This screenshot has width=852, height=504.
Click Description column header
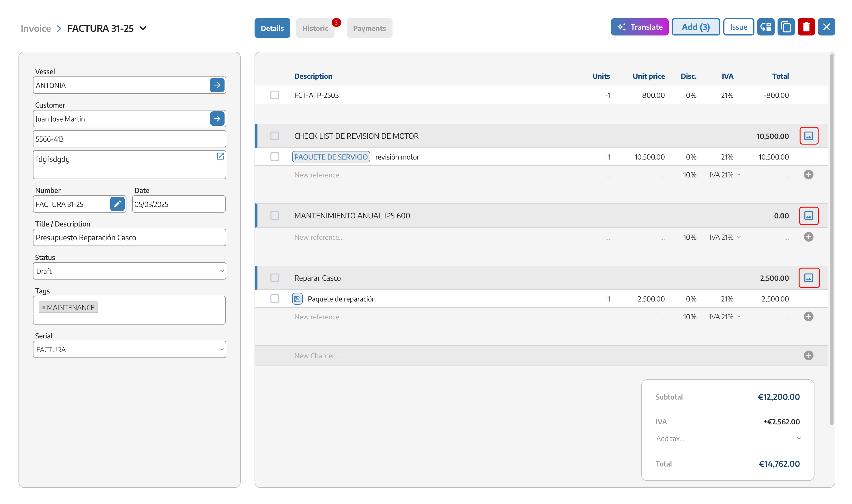[x=313, y=76]
